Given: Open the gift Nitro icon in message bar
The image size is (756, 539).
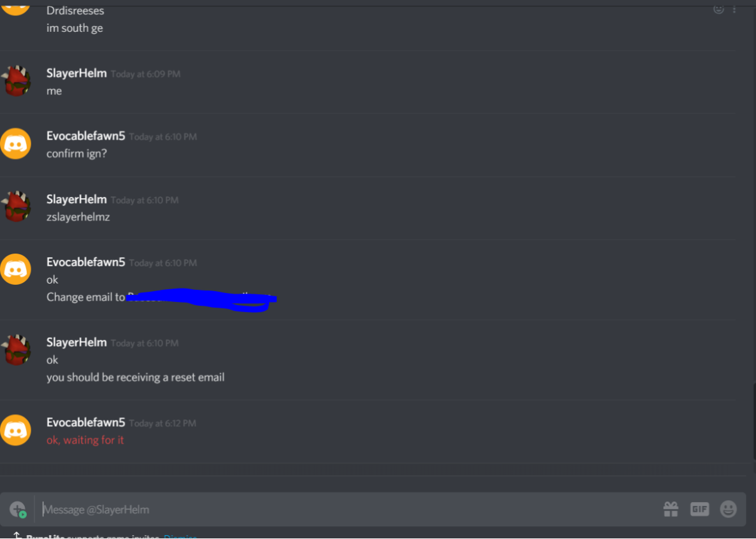Looking at the screenshot, I should coord(671,509).
